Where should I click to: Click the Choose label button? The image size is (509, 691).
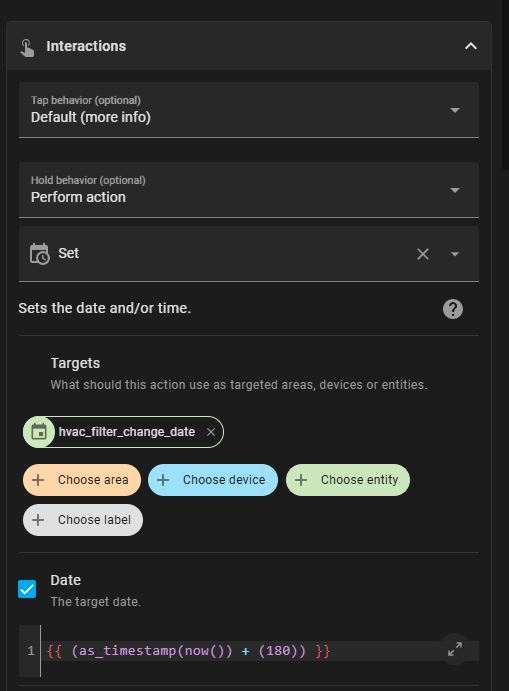pos(83,520)
